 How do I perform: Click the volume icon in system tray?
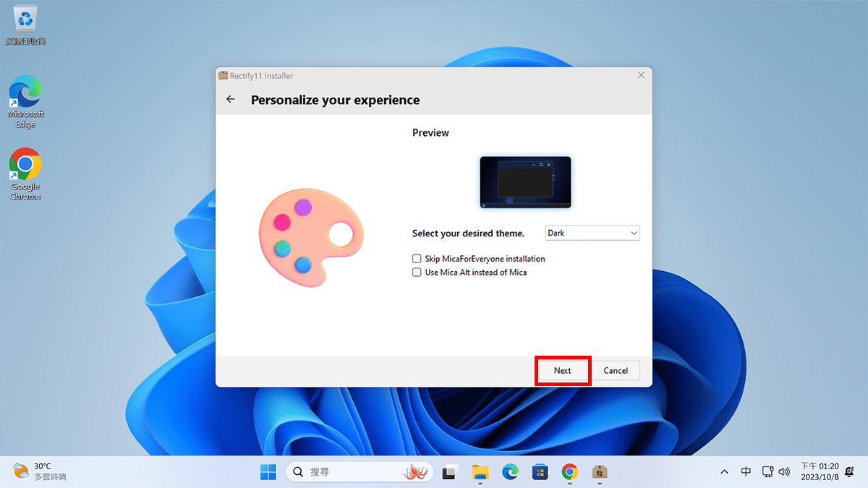pyautogui.click(x=784, y=472)
